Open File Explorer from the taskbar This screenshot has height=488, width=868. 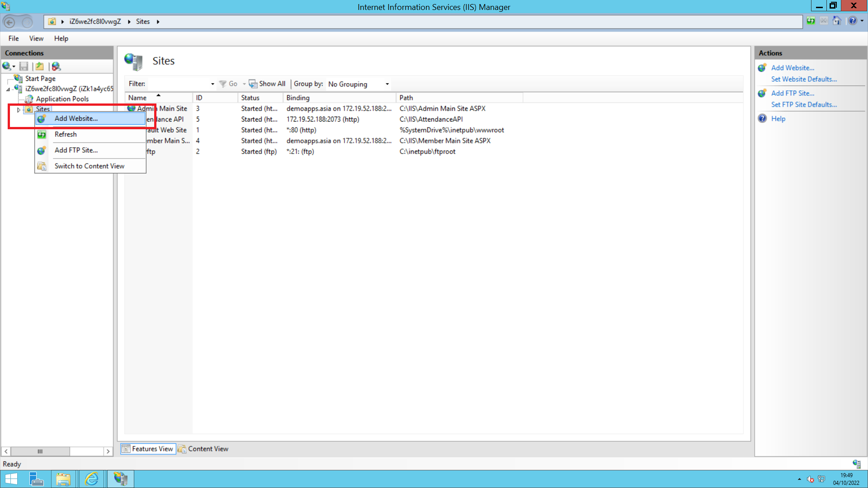point(63,479)
